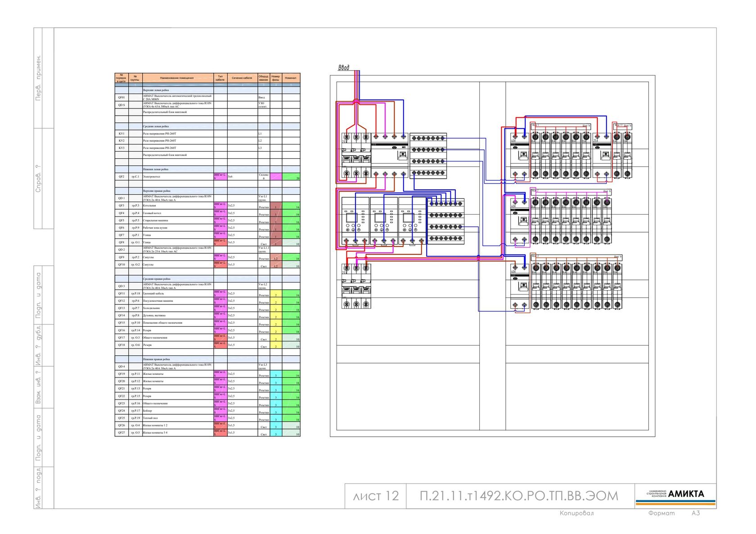
Task: Click the KV1 relay row label
Action: point(121,134)
